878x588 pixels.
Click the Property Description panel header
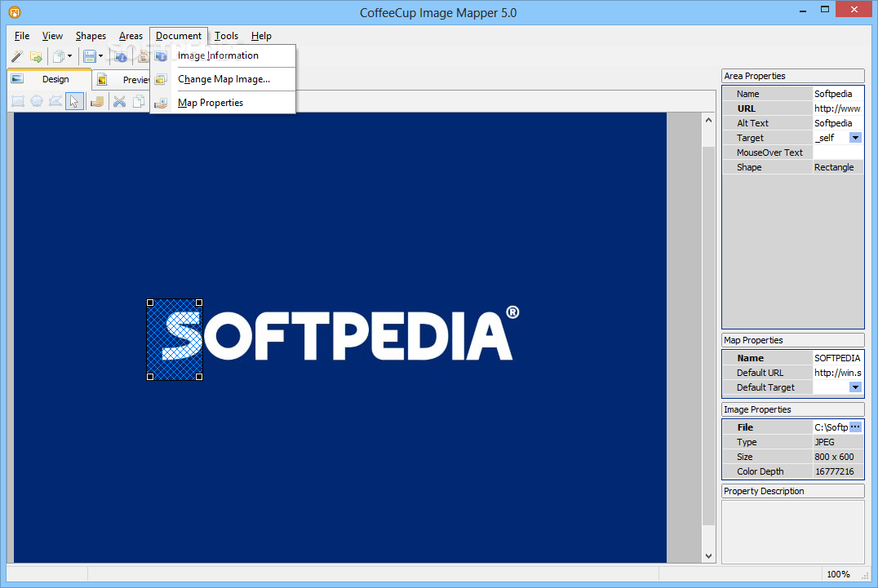coord(793,491)
